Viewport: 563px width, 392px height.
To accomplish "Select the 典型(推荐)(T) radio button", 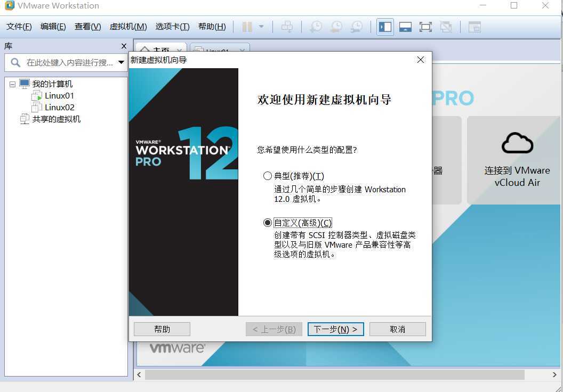I will [268, 176].
